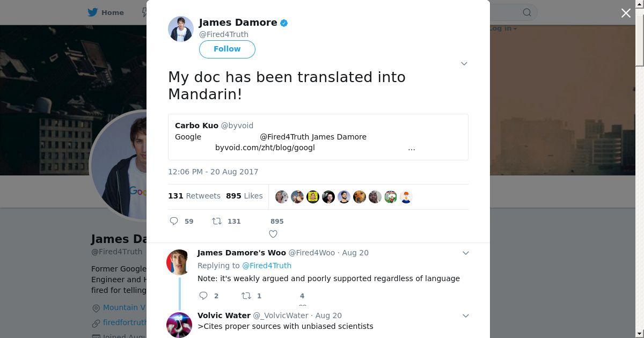The image size is (644, 338).
Task: Open options chevron on James Damore's Woo reply
Action: tap(466, 253)
